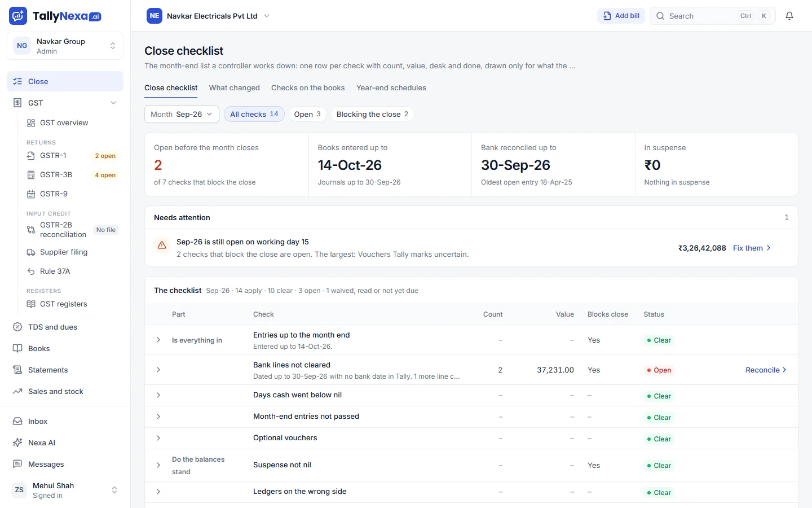Image resolution: width=812 pixels, height=508 pixels.
Task: Switch to Checks on the books tab
Action: tap(308, 88)
